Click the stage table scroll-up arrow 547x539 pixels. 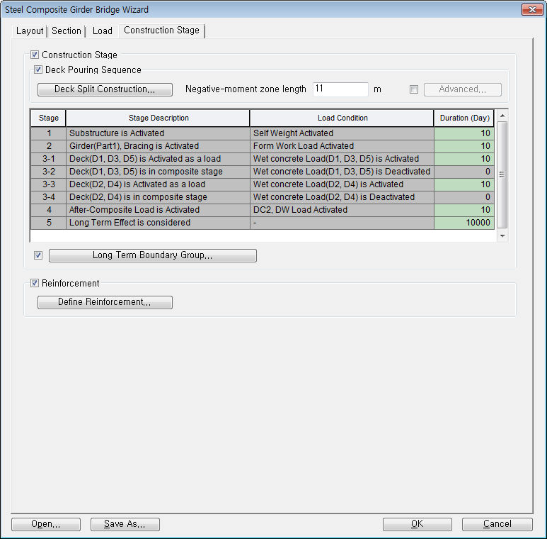click(502, 115)
